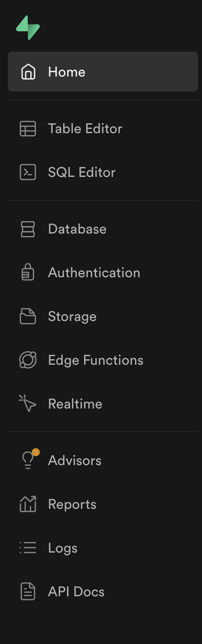The width and height of the screenshot is (202, 644).
Task: Go to the Home menu item
Action: click(x=103, y=72)
